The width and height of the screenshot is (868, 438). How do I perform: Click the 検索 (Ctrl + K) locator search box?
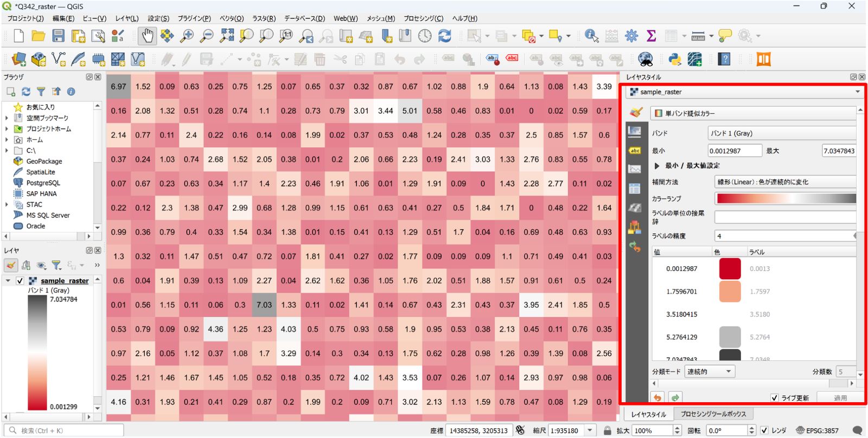pyautogui.click(x=64, y=430)
